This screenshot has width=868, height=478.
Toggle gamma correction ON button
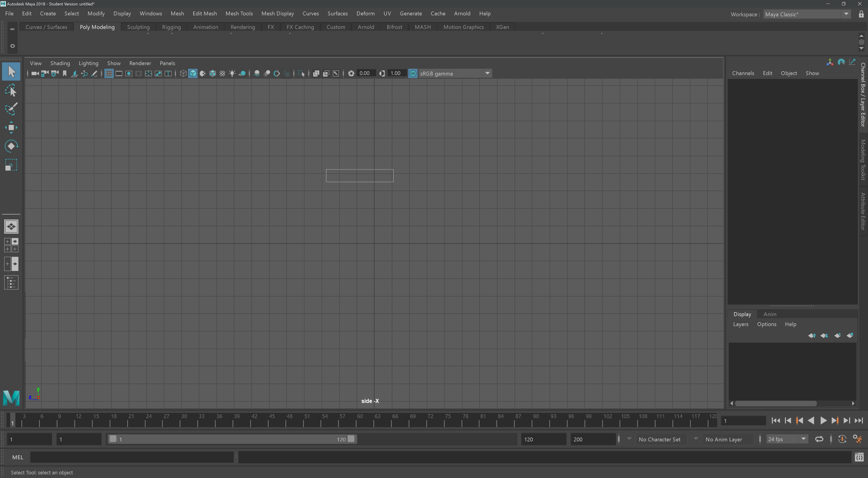(413, 73)
